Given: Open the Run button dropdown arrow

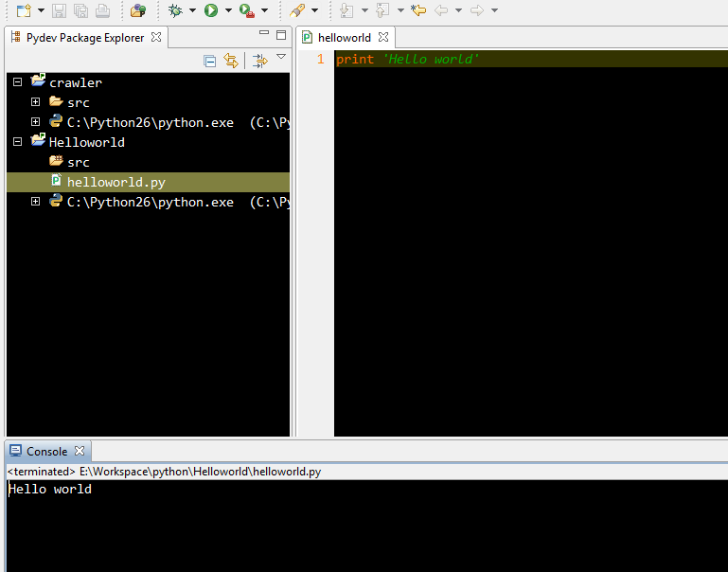Looking at the screenshot, I should (228, 10).
